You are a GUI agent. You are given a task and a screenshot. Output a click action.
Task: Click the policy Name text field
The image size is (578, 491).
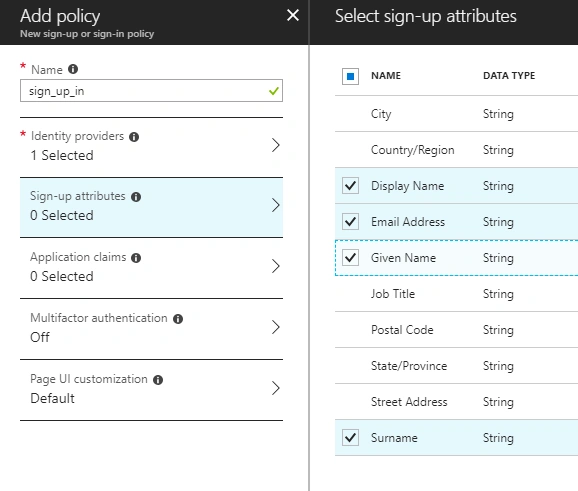(152, 91)
